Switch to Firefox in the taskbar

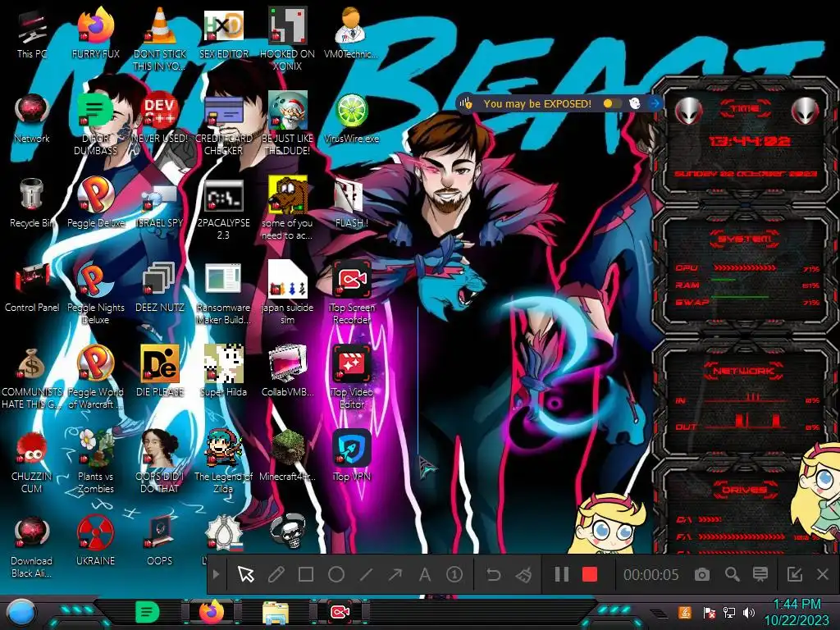pyautogui.click(x=212, y=612)
